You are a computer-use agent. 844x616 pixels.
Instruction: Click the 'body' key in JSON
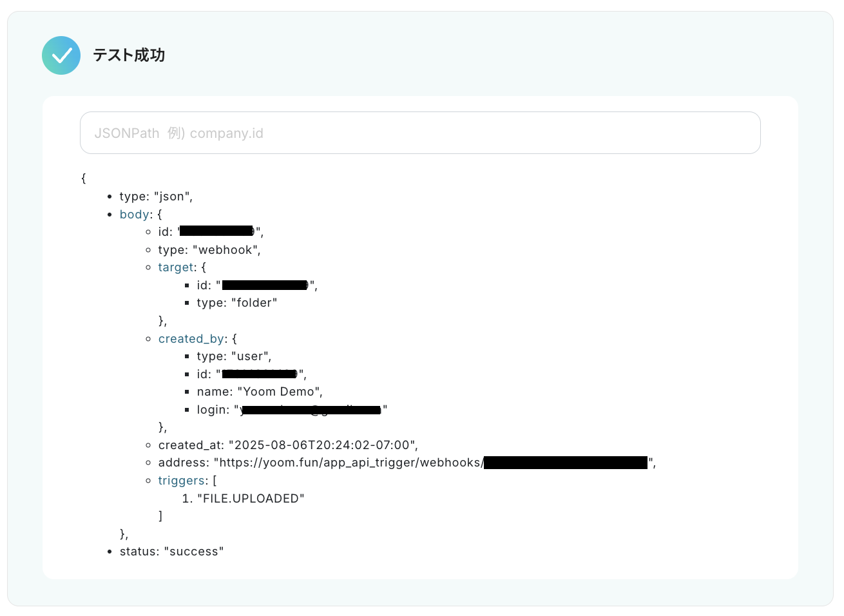click(135, 215)
